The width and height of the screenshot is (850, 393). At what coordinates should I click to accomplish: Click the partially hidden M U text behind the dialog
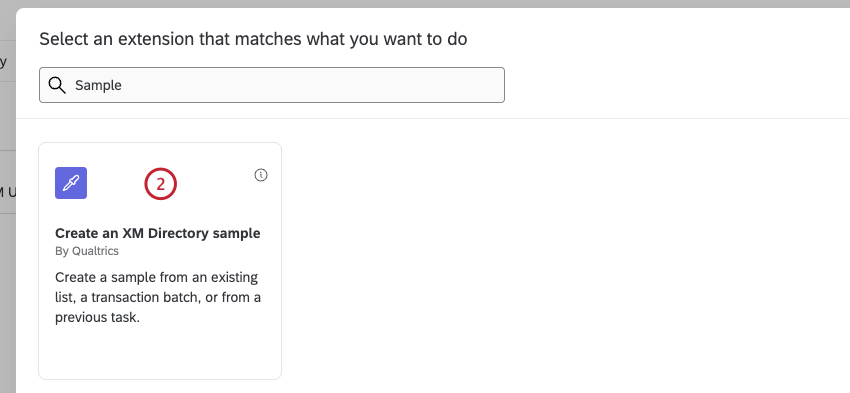click(x=7, y=192)
